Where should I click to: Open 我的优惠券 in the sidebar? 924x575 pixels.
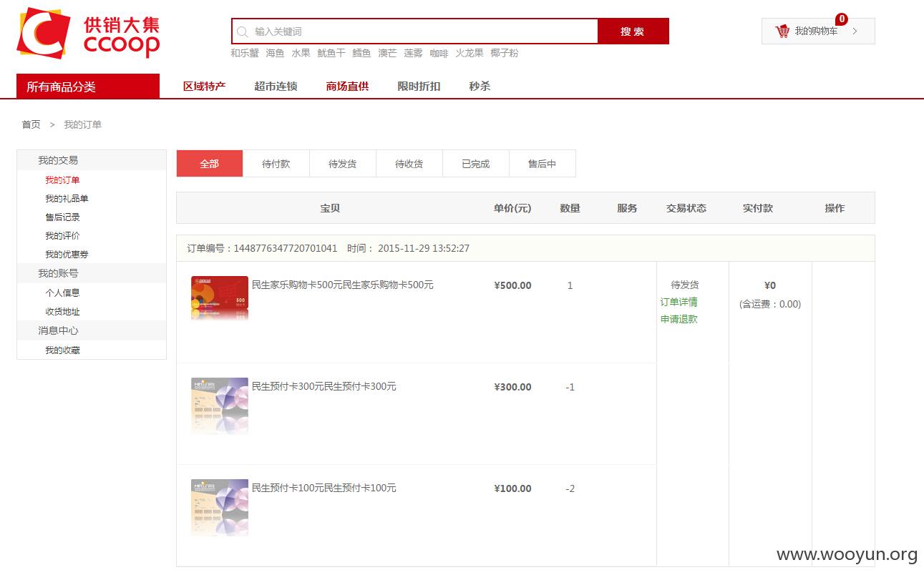(x=67, y=255)
